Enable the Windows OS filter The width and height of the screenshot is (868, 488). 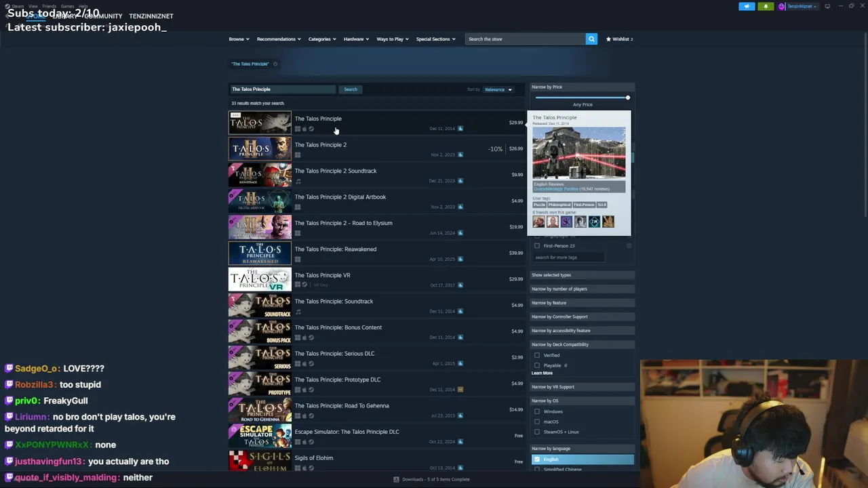(x=537, y=411)
